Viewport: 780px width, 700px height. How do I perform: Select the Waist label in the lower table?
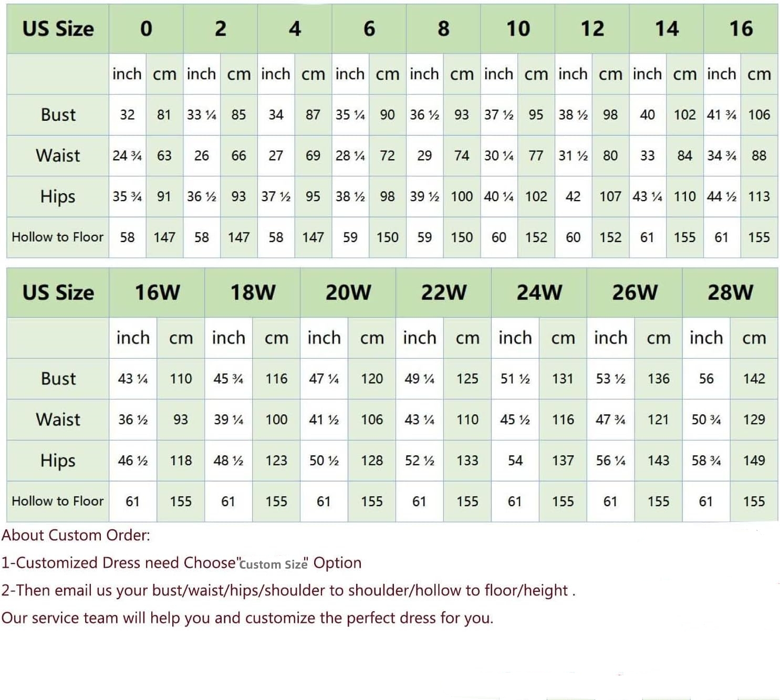[x=58, y=420]
